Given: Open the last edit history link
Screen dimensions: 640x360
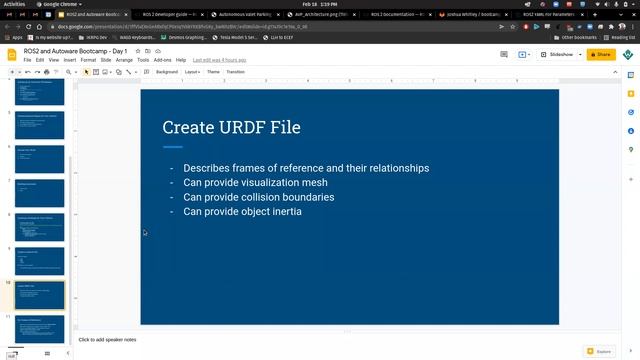Looking at the screenshot, I should pyautogui.click(x=219, y=60).
